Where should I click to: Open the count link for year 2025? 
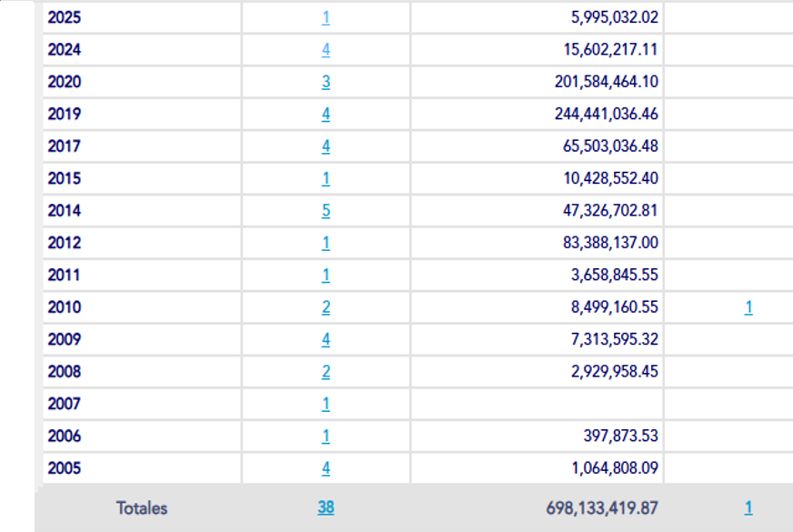tap(326, 17)
